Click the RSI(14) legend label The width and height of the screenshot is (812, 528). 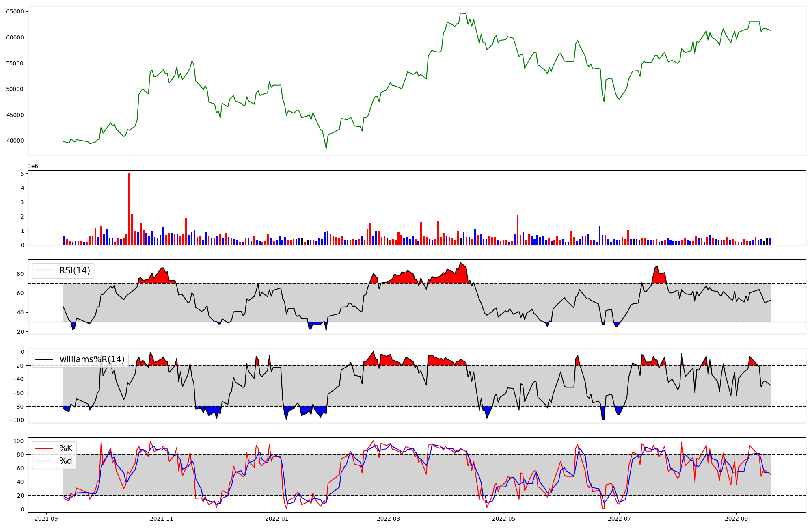(x=75, y=270)
